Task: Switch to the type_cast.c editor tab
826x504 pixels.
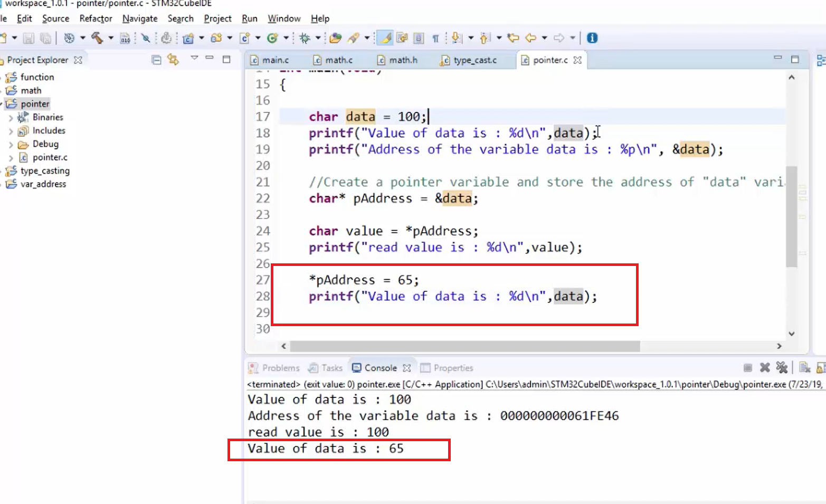Action: coord(469,60)
